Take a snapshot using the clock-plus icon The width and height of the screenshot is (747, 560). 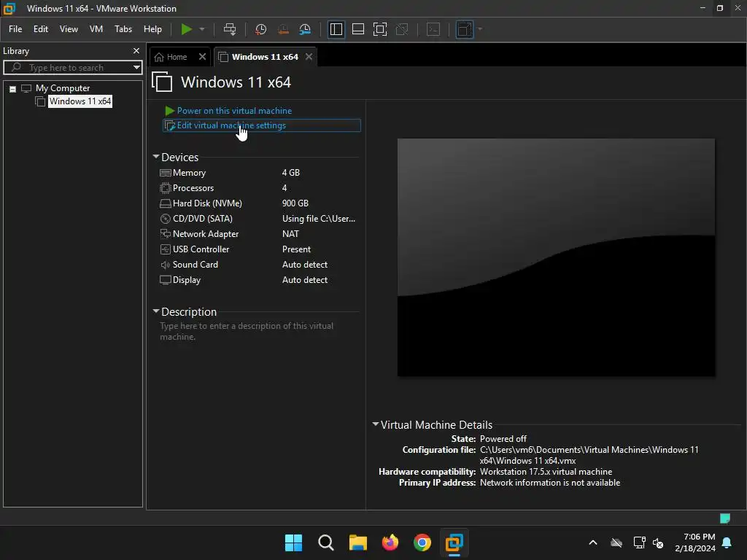pyautogui.click(x=260, y=29)
